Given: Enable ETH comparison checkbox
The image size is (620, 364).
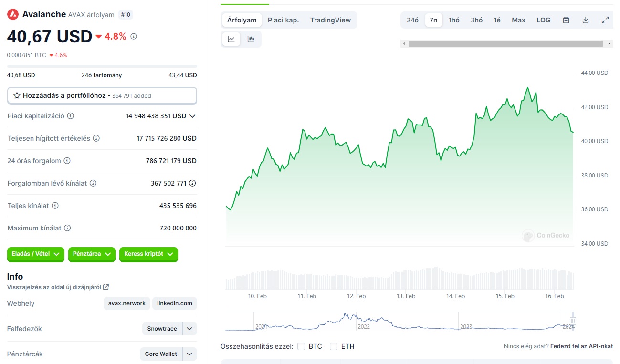Looking at the screenshot, I should pos(334,346).
